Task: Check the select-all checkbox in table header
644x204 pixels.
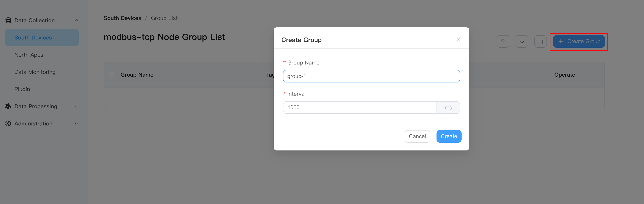Action: pyautogui.click(x=112, y=74)
